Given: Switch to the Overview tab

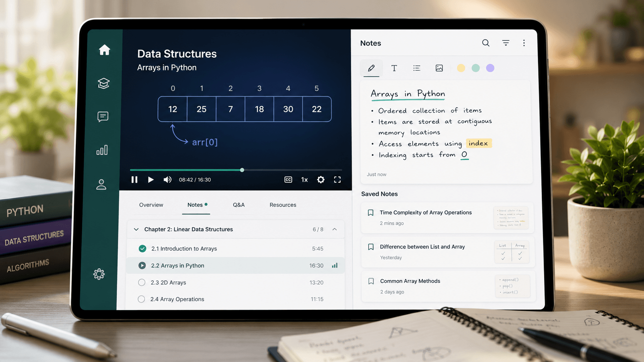Looking at the screenshot, I should click(x=151, y=205).
